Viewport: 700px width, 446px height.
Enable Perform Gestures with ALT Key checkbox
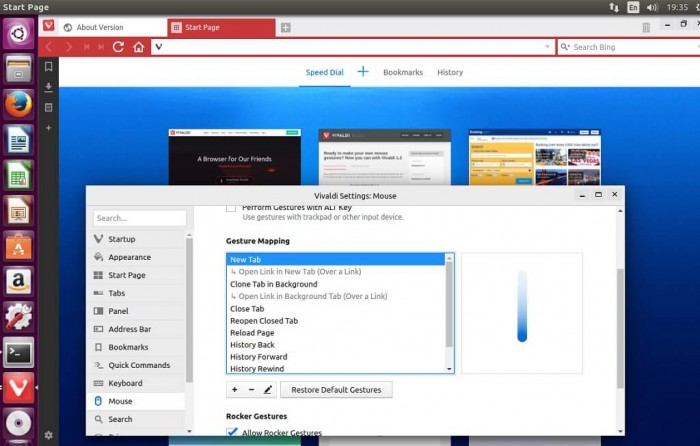pos(231,208)
